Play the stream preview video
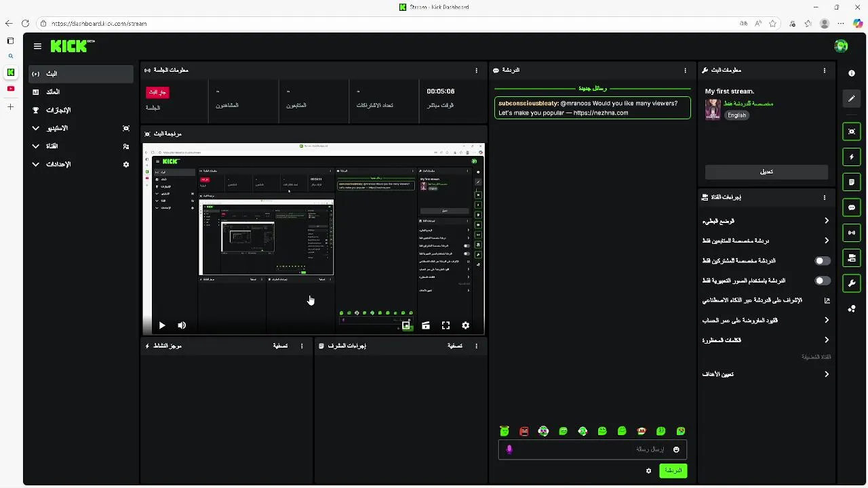The height and width of the screenshot is (488, 868). coord(161,325)
